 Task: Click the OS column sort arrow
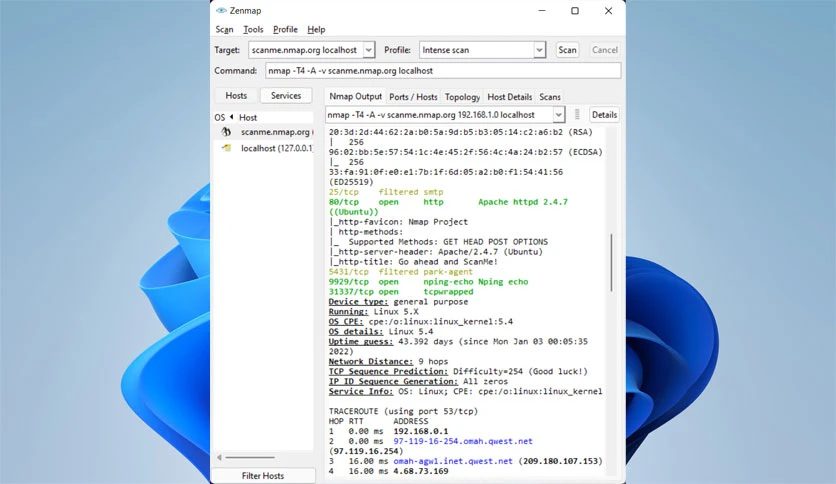[231, 117]
